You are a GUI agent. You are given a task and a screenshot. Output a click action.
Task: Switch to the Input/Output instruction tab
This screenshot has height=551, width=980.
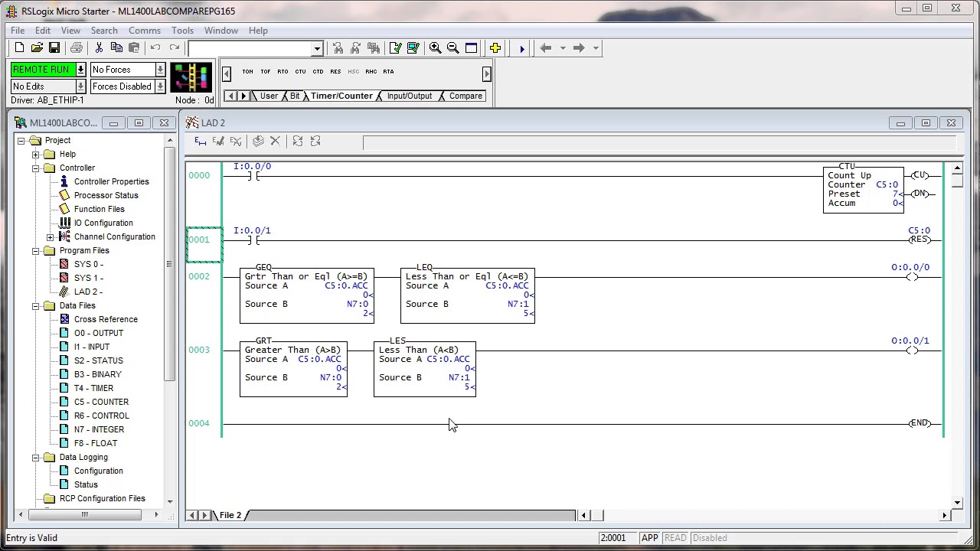click(x=410, y=96)
